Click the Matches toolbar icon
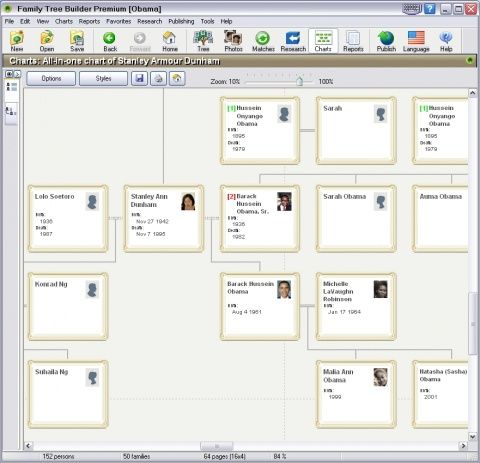 [263, 41]
